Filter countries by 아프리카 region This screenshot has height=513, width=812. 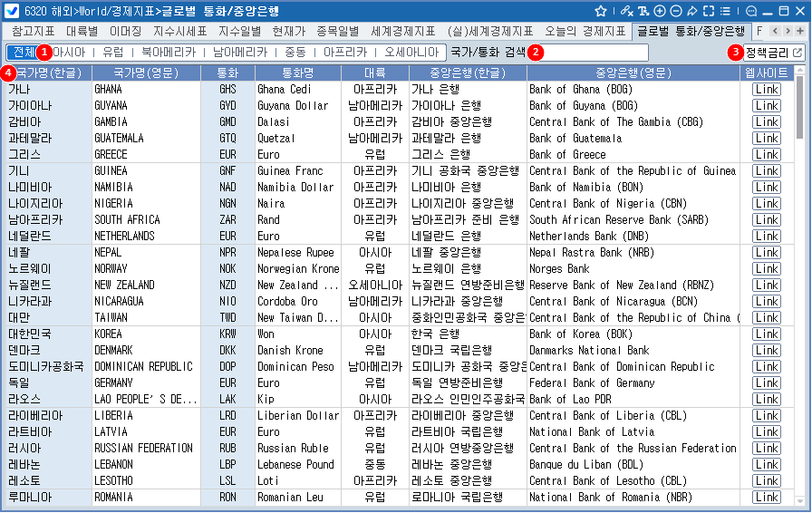click(344, 53)
